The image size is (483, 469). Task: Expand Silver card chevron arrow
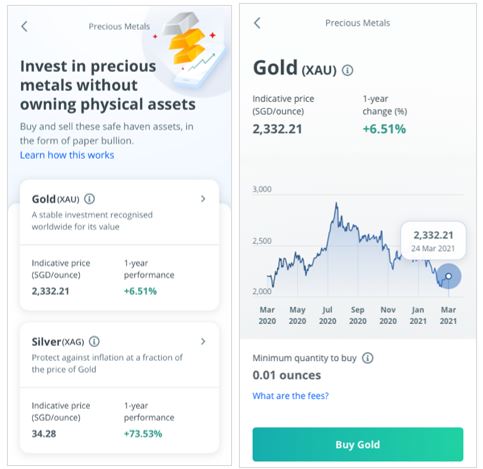[203, 341]
